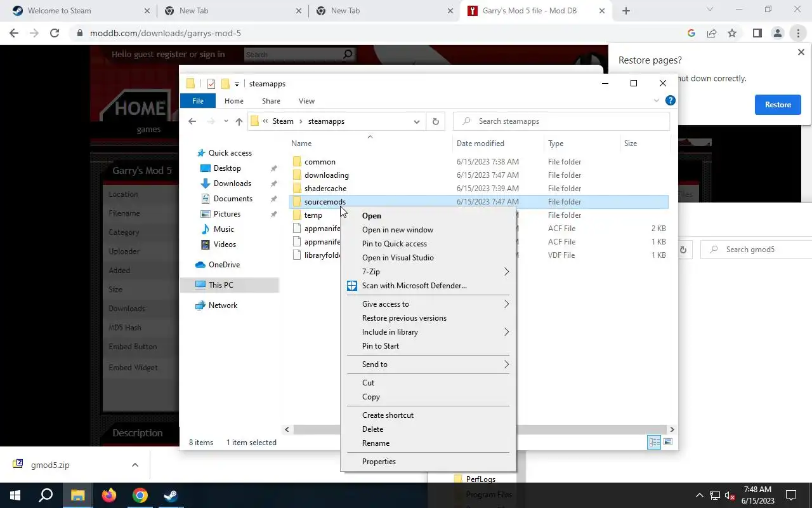Click register link on Mod DB

(x=172, y=55)
